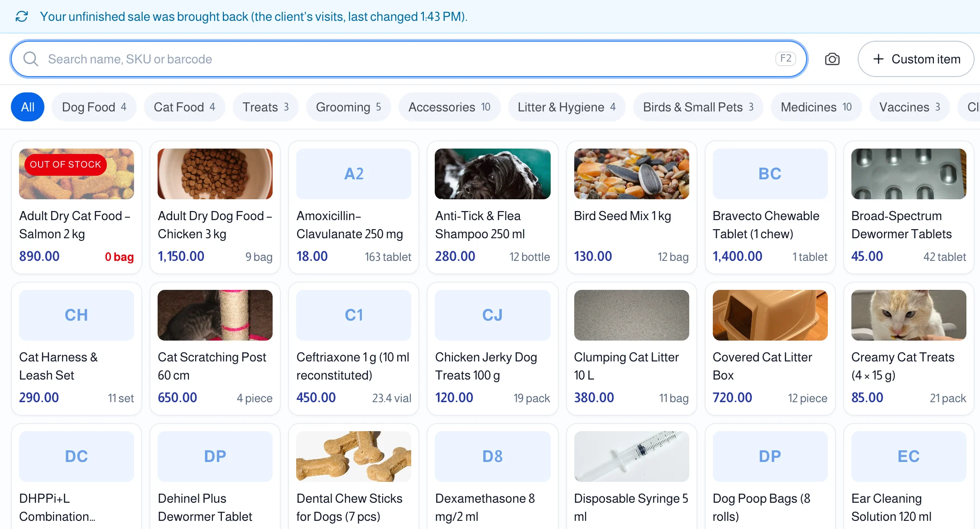Viewport: 980px width, 529px height.
Task: Select Cat Harness & Leash Set tile
Action: (77, 315)
